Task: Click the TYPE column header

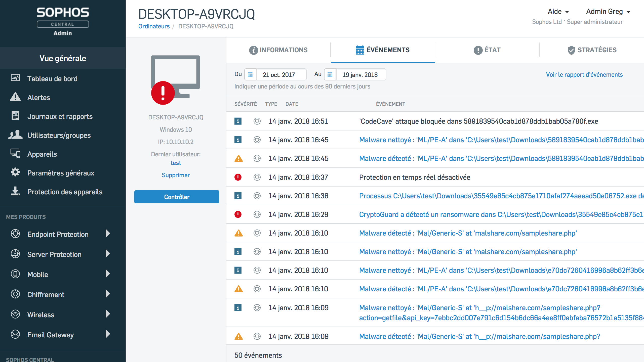Action: pyautogui.click(x=271, y=104)
